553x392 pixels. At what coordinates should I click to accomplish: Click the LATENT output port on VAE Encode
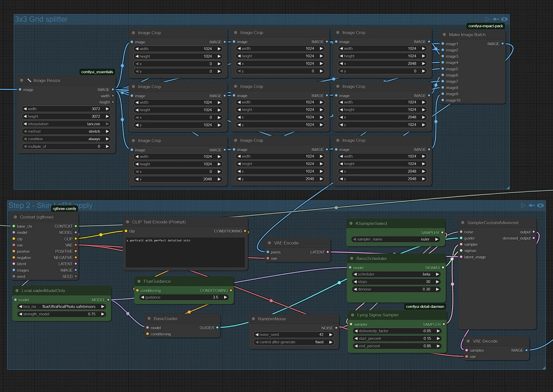click(x=328, y=252)
